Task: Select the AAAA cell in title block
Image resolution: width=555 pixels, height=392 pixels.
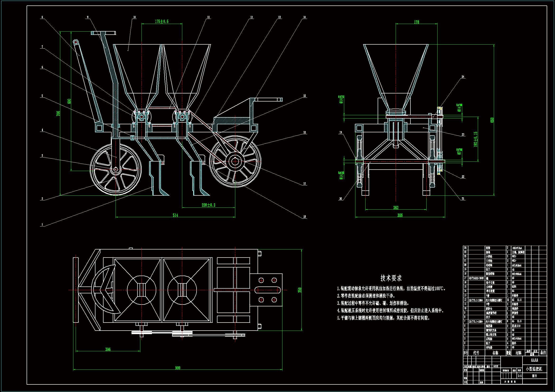Action: 534,360
